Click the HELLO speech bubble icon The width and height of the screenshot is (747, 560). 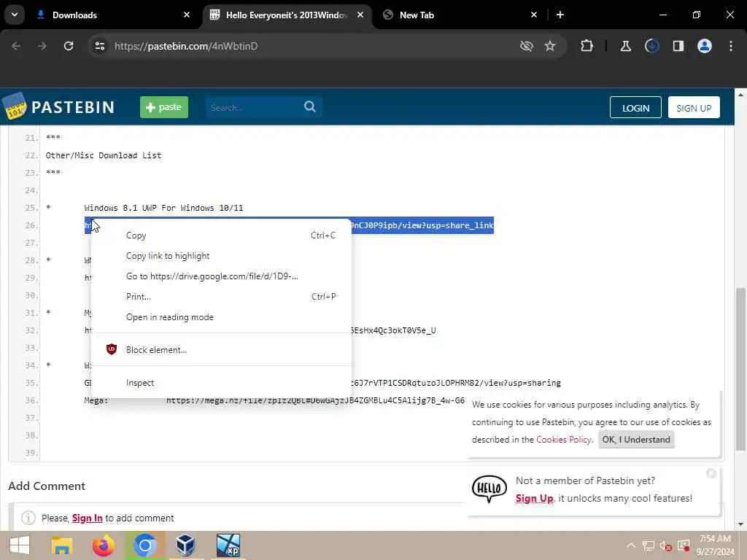click(489, 489)
